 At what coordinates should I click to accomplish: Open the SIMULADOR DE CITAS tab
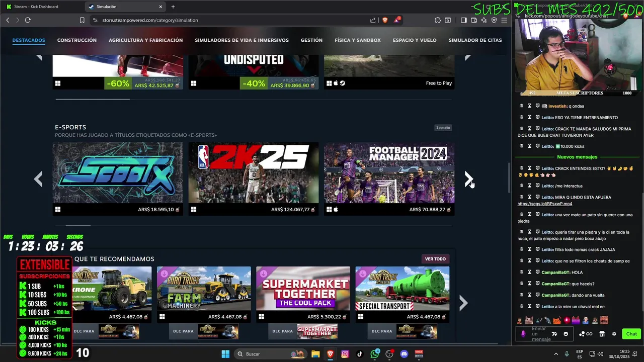475,40
